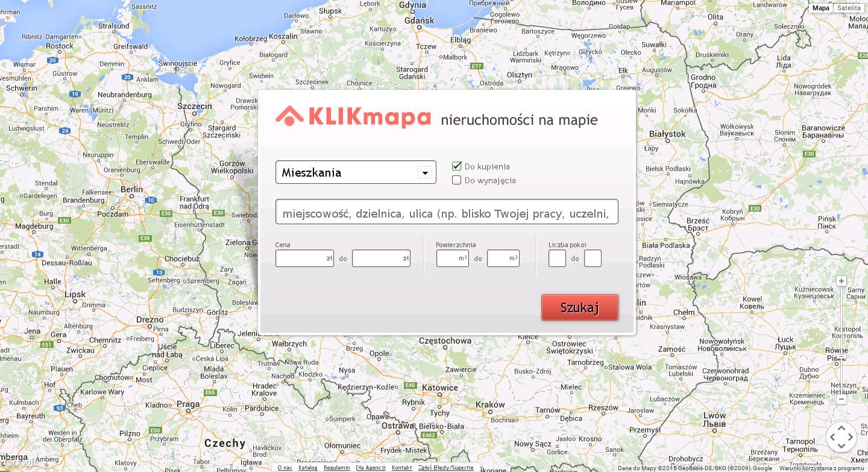Focus the maximum Cena price field

[x=381, y=259]
